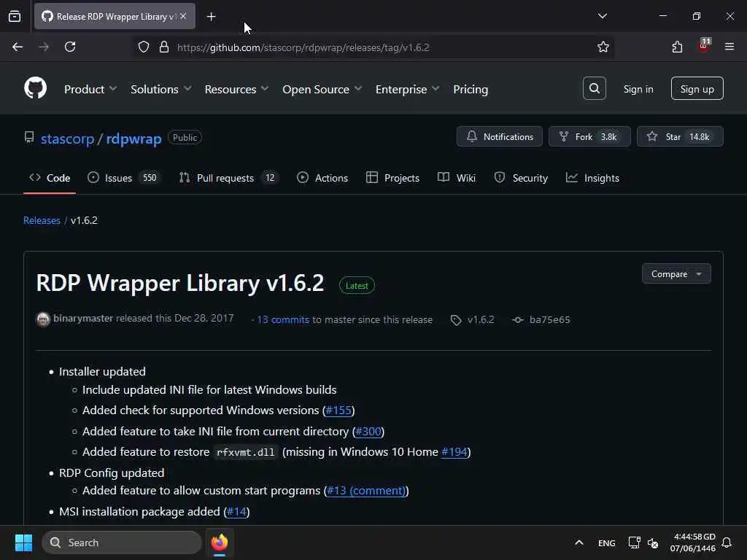Click the network display tray icon
Image resolution: width=747 pixels, height=560 pixels.
click(x=634, y=542)
